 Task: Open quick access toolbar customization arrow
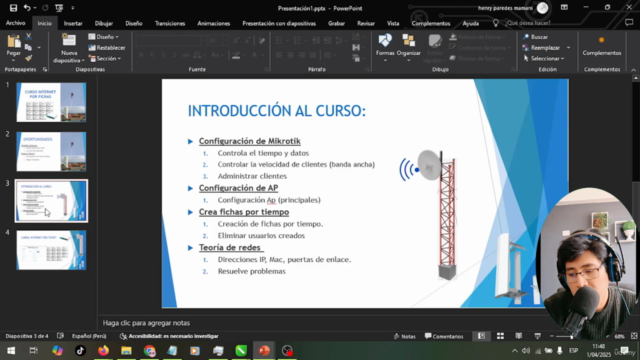coord(73,8)
